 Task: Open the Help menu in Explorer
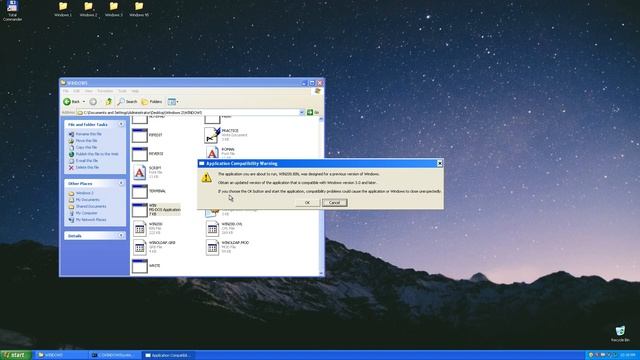tap(135, 91)
